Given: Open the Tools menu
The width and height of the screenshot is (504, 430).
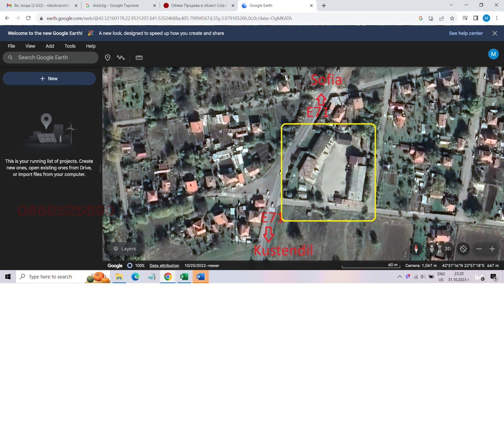Looking at the screenshot, I should (x=70, y=46).
